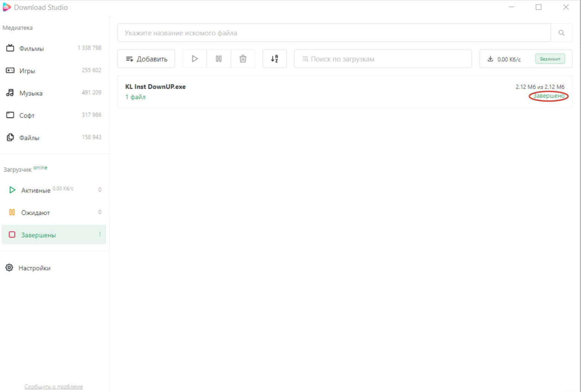The width and height of the screenshot is (581, 392).
Task: Show Ожидают waiting downloads list
Action: click(54, 212)
